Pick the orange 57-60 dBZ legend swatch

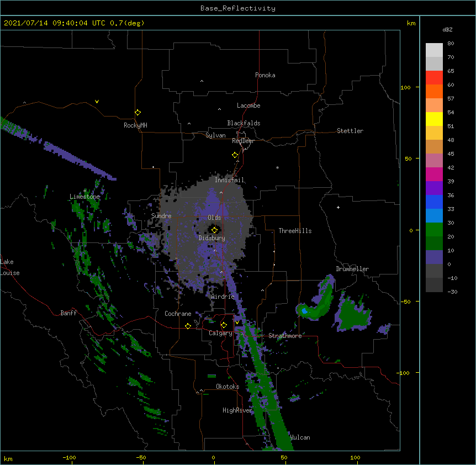coord(434,91)
